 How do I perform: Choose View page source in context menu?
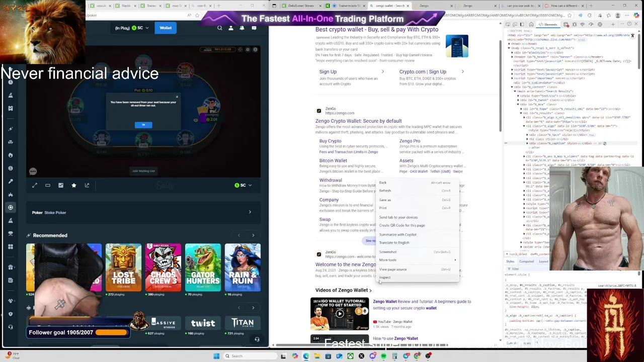click(x=418, y=269)
